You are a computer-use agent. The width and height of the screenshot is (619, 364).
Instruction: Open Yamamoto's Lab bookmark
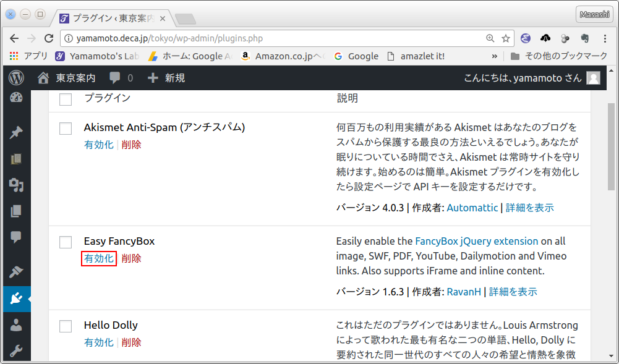(97, 56)
